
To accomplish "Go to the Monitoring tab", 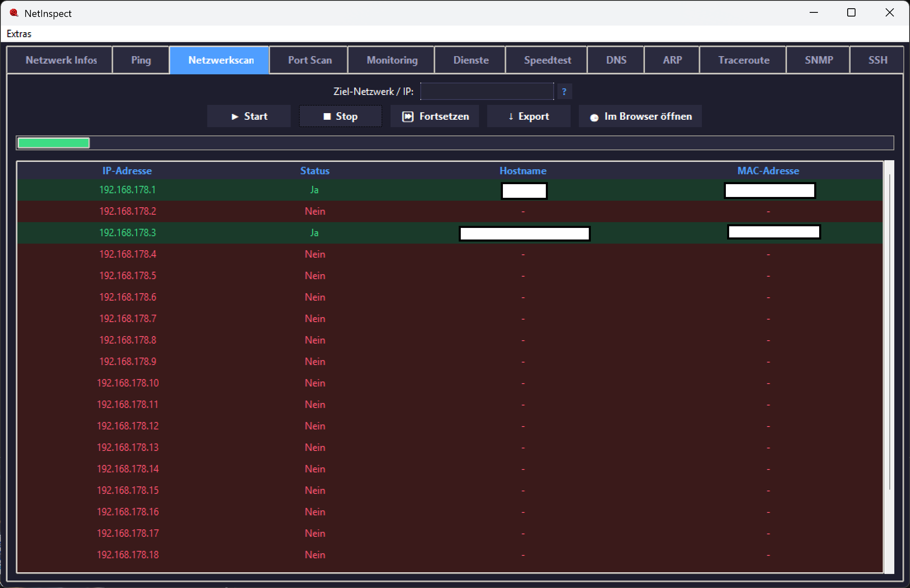I will [392, 60].
